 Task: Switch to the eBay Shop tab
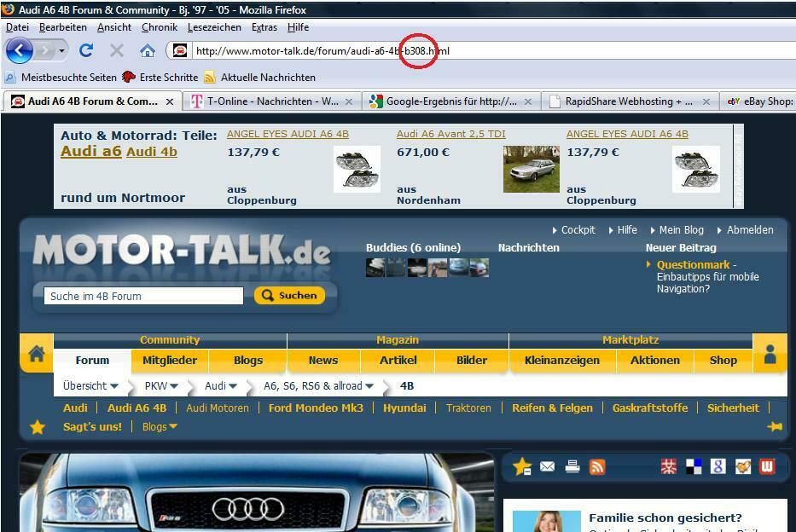(759, 101)
